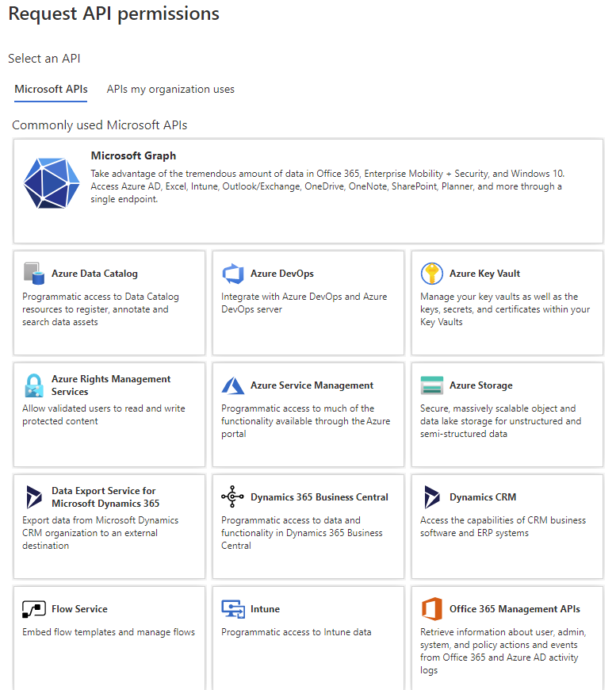The width and height of the screenshot is (616, 690).
Task: Click the Azure Service Management logo icon
Action: (x=233, y=385)
